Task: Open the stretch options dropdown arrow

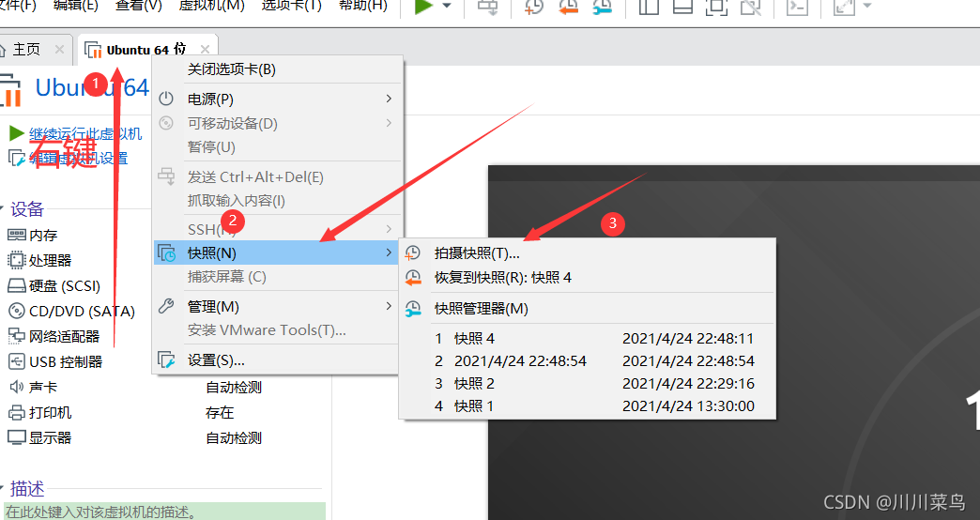Action: pos(866,6)
